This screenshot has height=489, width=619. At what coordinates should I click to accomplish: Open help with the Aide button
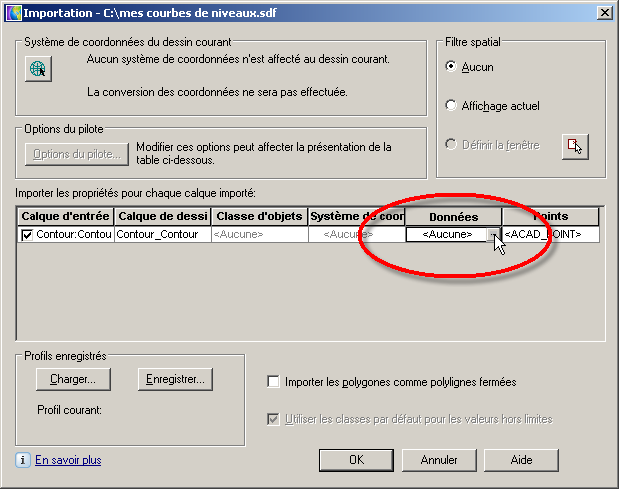pyautogui.click(x=521, y=460)
